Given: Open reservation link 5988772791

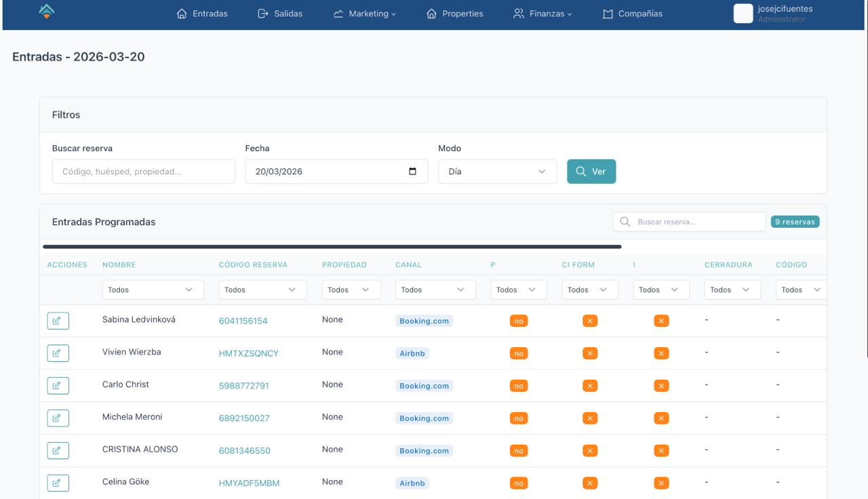Looking at the screenshot, I should pyautogui.click(x=244, y=386).
